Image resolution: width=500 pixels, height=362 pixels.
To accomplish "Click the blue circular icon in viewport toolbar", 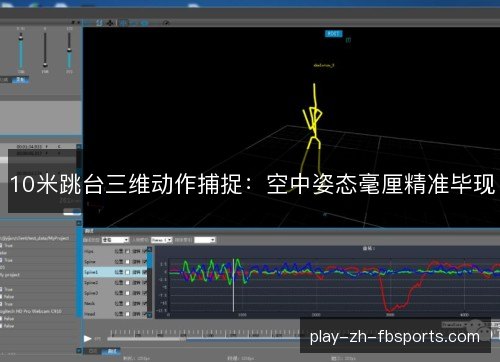I will (144, 23).
